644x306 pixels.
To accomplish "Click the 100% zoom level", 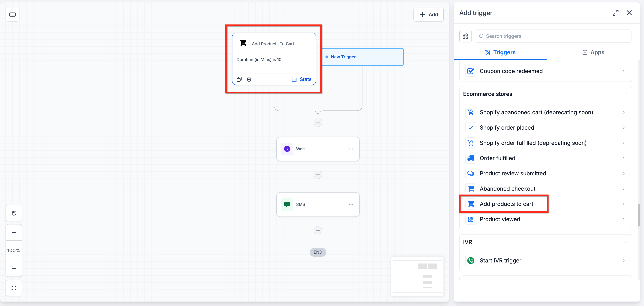I will (14, 250).
